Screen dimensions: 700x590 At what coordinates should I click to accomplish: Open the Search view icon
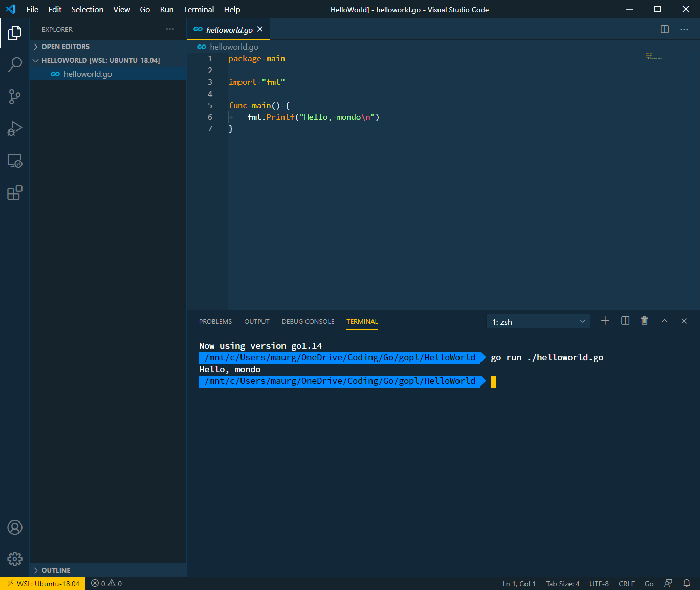pyautogui.click(x=15, y=64)
